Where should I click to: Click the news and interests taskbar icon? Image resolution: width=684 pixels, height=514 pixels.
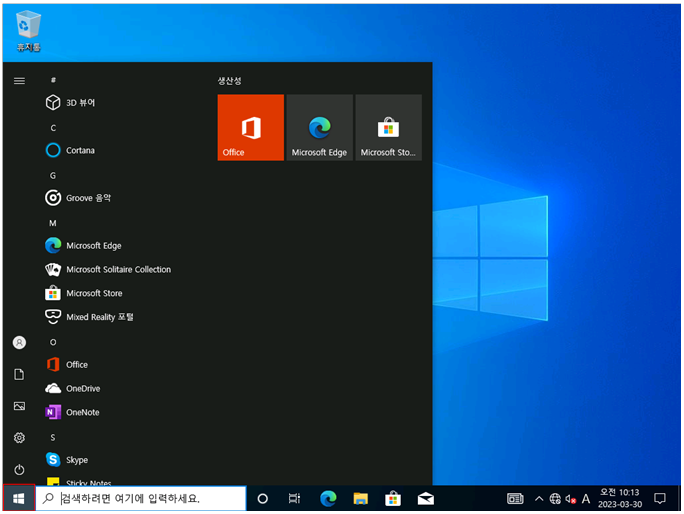pyautogui.click(x=515, y=498)
